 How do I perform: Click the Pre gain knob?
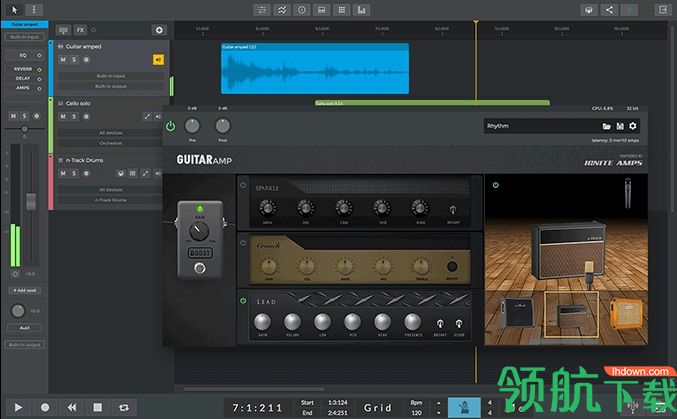(x=192, y=126)
